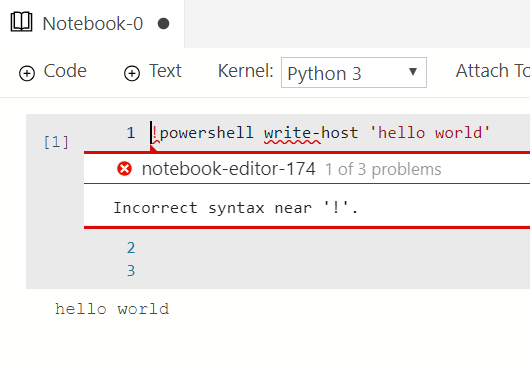Image resolution: width=530 pixels, height=377 pixels.
Task: Click the plus icon beside Text
Action: click(132, 73)
